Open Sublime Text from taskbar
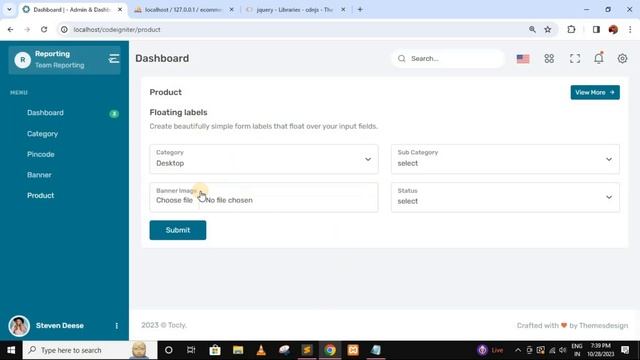The width and height of the screenshot is (640, 360). pyautogui.click(x=307, y=350)
